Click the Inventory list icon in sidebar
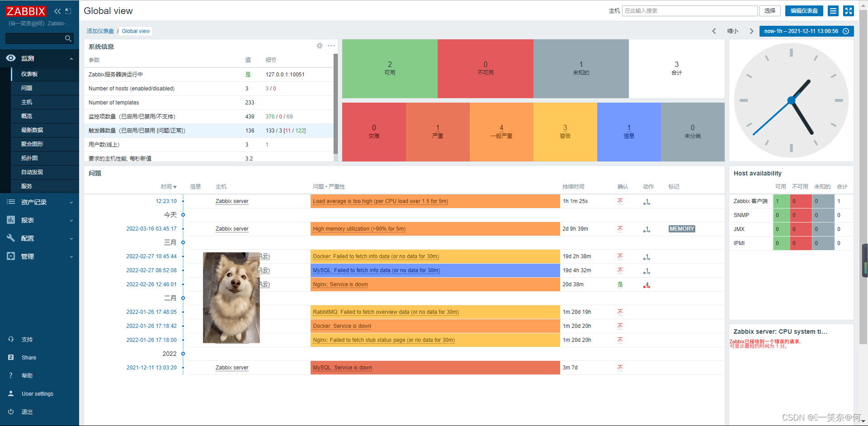Viewport: 868px width, 426px height. pos(11,202)
